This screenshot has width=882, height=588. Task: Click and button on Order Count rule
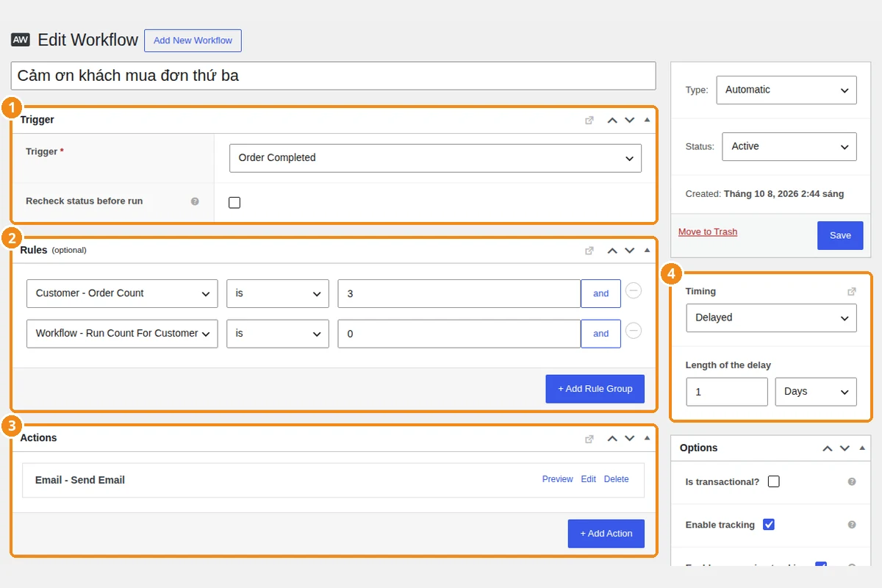coord(600,293)
